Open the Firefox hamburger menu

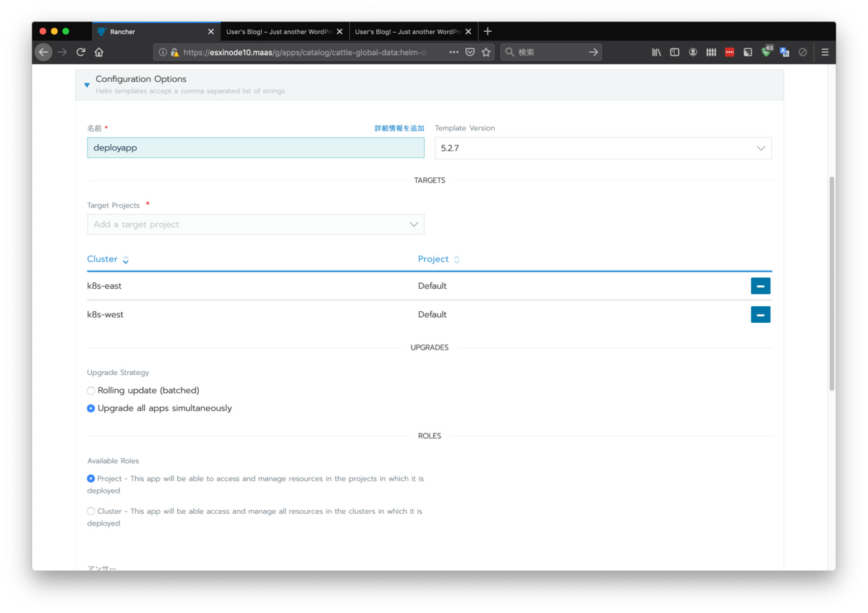(x=825, y=52)
